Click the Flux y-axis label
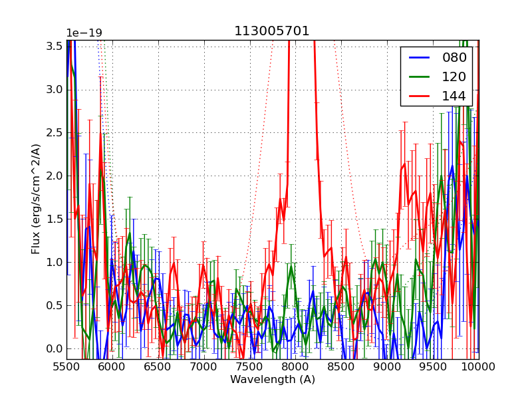This screenshot has height=399, width=532. (36, 199)
